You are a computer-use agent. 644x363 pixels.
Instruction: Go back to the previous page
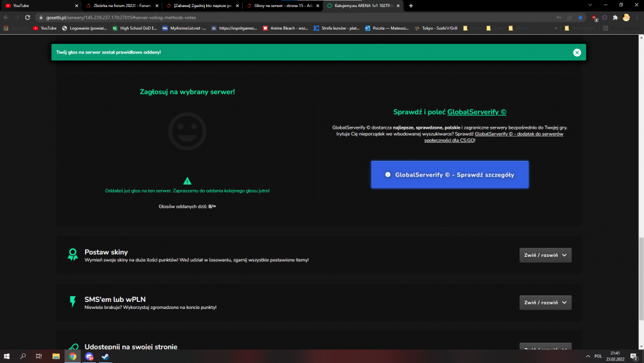(6, 17)
